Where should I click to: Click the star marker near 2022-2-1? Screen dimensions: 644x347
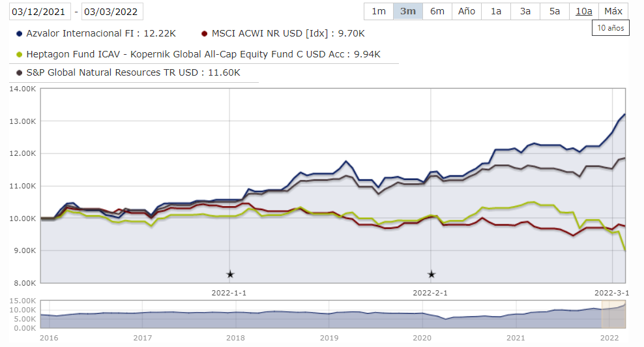click(431, 275)
